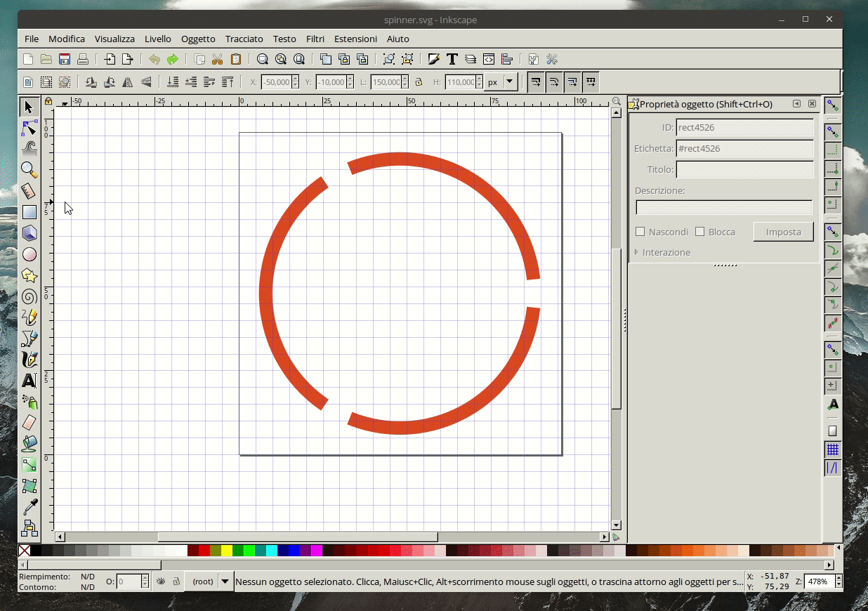Screen dimensions: 868x611
Task: Click the Etichetta input field
Action: point(744,149)
